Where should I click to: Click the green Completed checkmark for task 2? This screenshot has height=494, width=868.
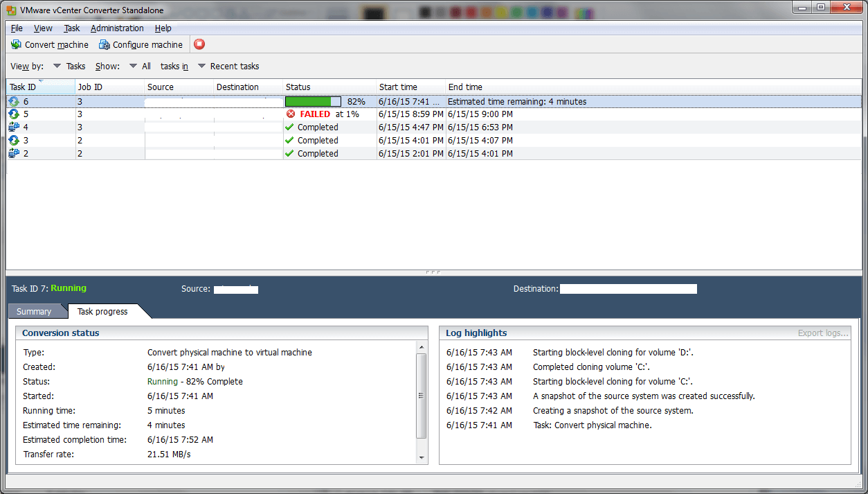(x=290, y=153)
